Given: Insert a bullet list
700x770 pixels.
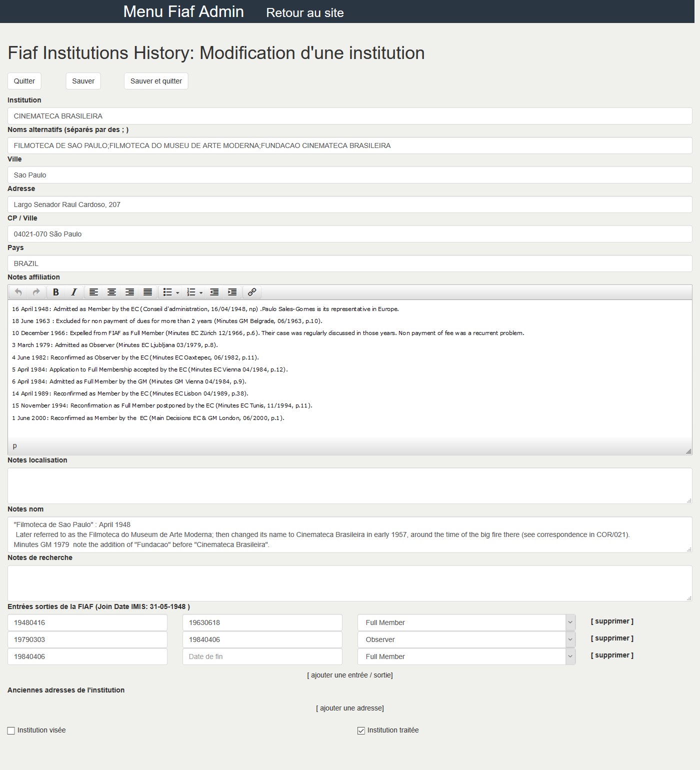Looking at the screenshot, I should 167,292.
